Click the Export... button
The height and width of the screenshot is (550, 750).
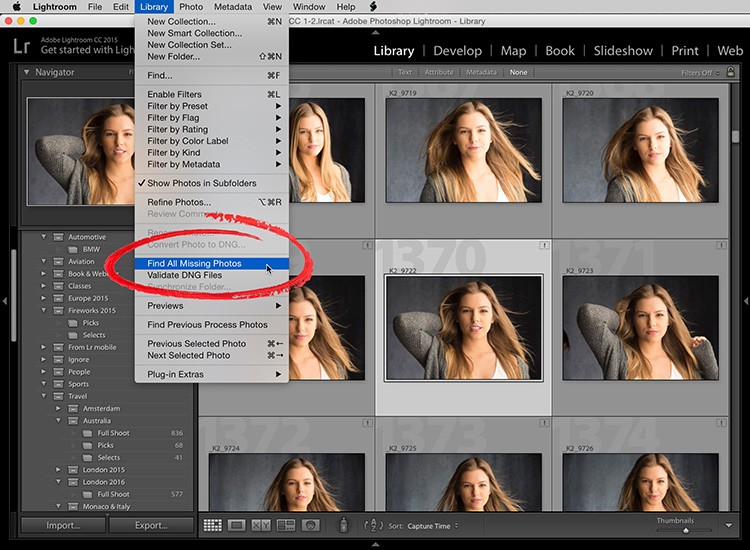pyautogui.click(x=151, y=525)
